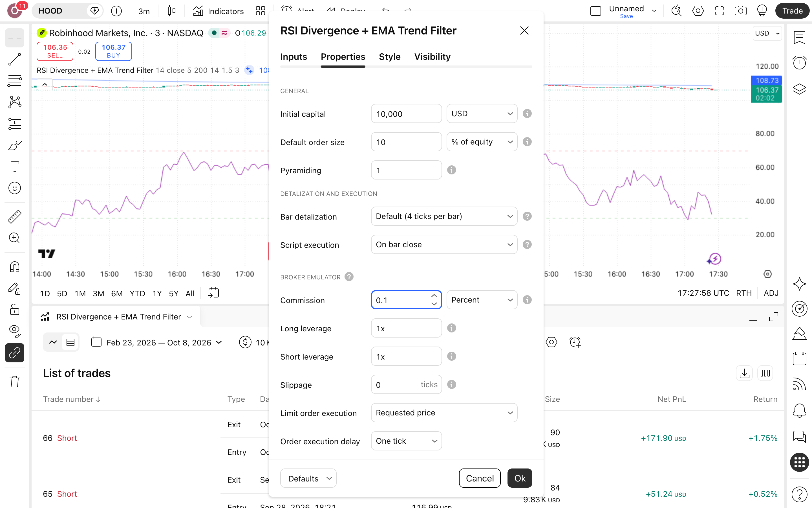Click the Ok button
The width and height of the screenshot is (812, 508).
519,478
